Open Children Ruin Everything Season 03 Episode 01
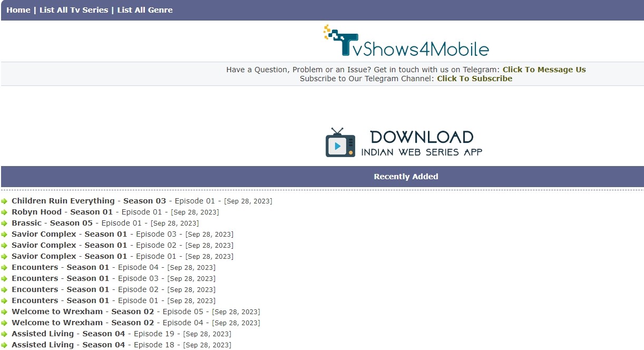644x350 pixels. 113,201
